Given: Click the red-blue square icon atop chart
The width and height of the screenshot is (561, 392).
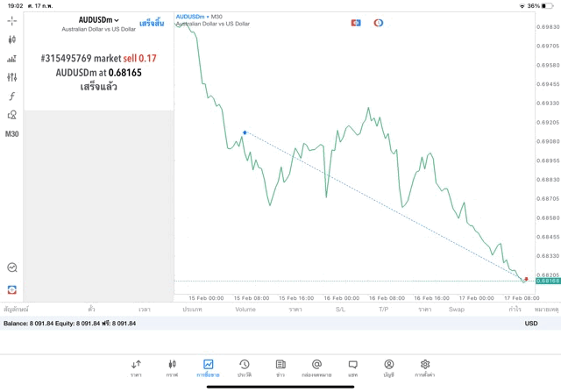Looking at the screenshot, I should [x=356, y=23].
